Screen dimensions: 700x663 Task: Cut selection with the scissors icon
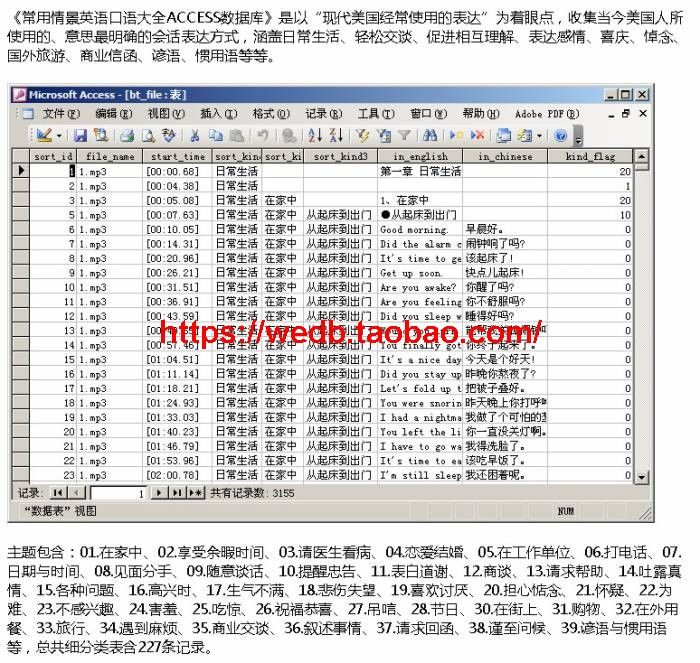[x=195, y=135]
